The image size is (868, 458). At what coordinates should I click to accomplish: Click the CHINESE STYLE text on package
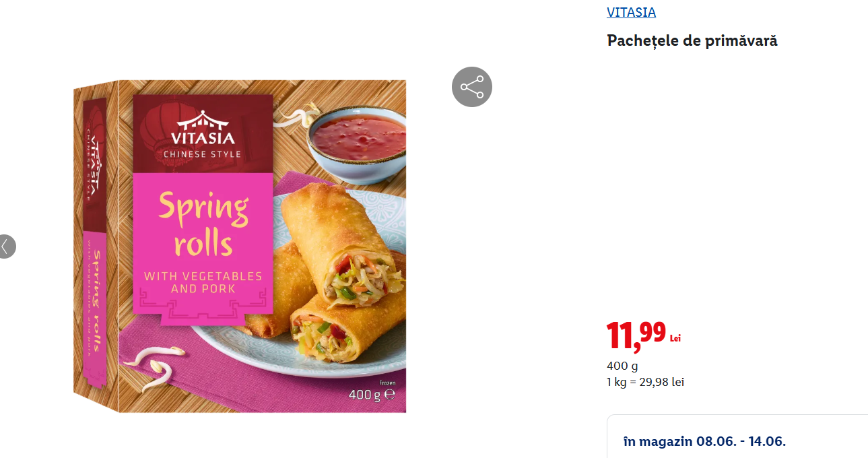pos(203,155)
